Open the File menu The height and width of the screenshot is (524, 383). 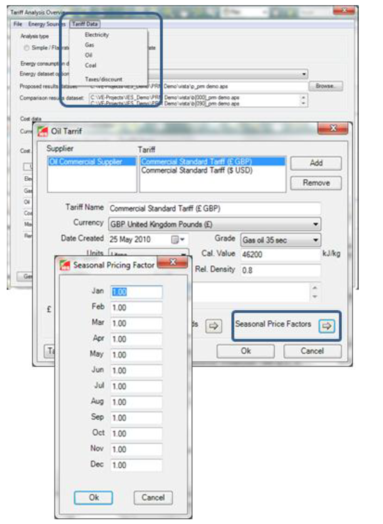point(18,24)
